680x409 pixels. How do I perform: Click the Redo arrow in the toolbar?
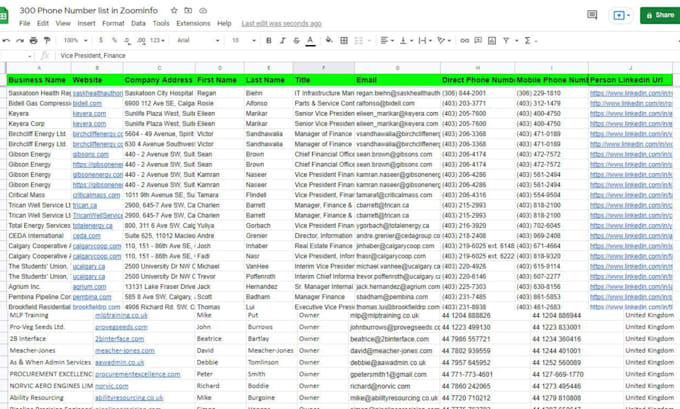point(20,40)
